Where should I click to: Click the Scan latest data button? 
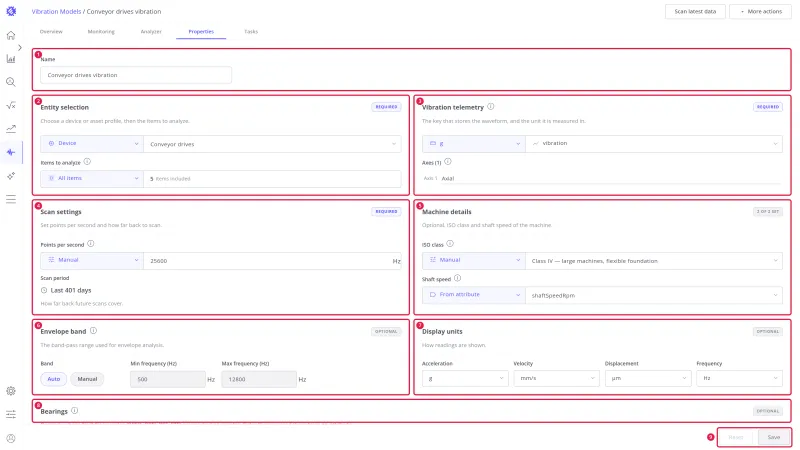click(695, 11)
